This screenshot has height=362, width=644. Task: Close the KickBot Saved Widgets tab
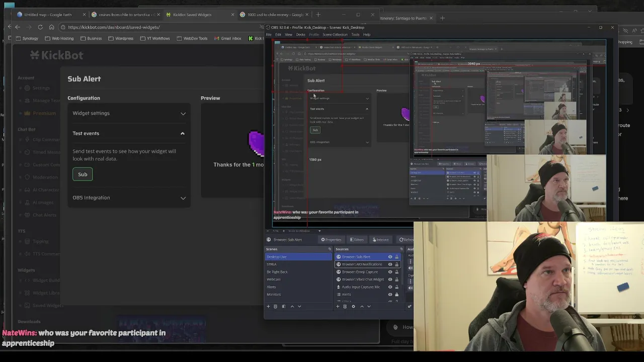(x=233, y=15)
